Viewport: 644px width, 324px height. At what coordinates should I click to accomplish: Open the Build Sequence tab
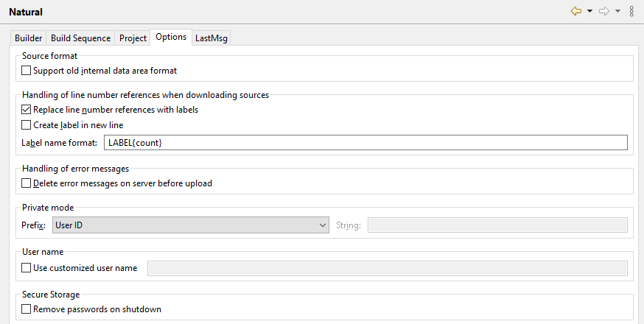[x=80, y=38]
